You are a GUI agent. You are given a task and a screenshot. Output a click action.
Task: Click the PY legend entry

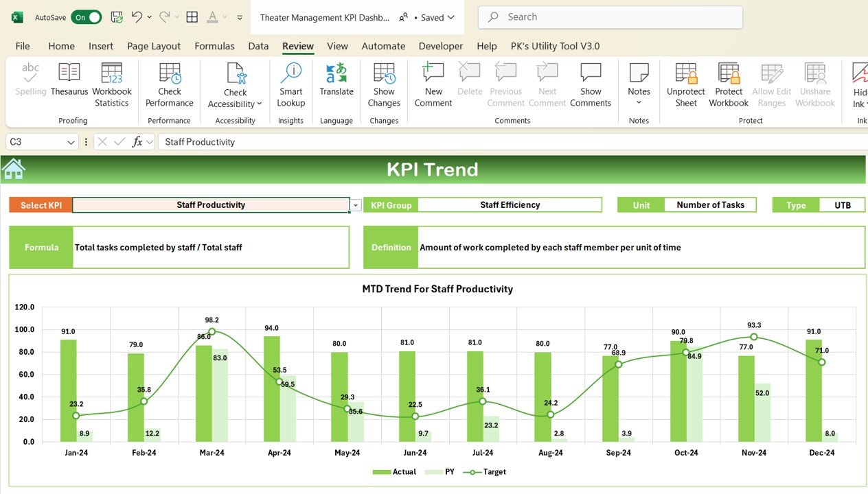(439, 472)
